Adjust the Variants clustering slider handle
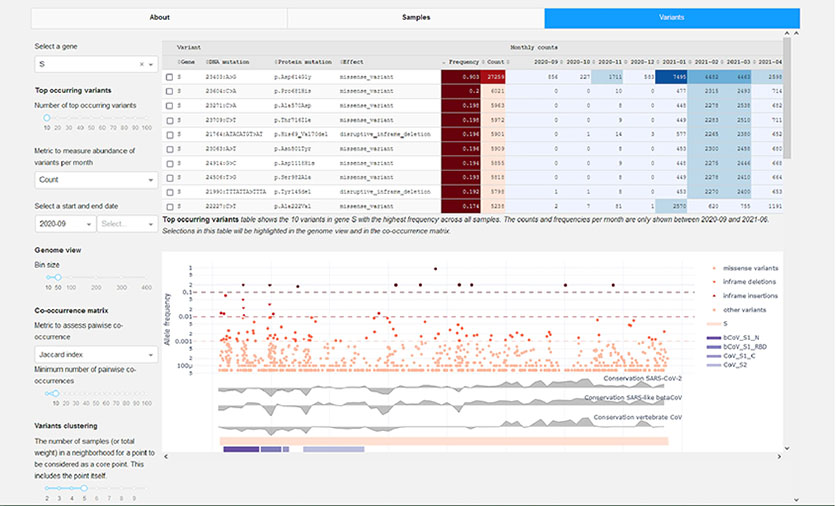Image resolution: width=836 pixels, height=506 pixels. point(84,488)
